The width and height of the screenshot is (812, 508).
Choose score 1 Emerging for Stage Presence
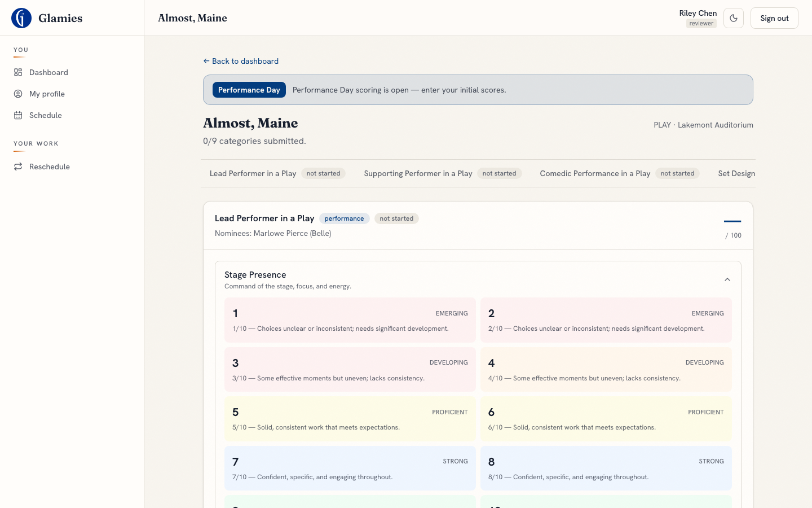pyautogui.click(x=350, y=320)
